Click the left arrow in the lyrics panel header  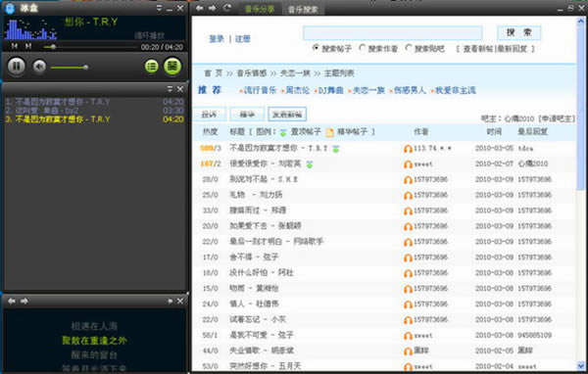pyautogui.click(x=12, y=301)
